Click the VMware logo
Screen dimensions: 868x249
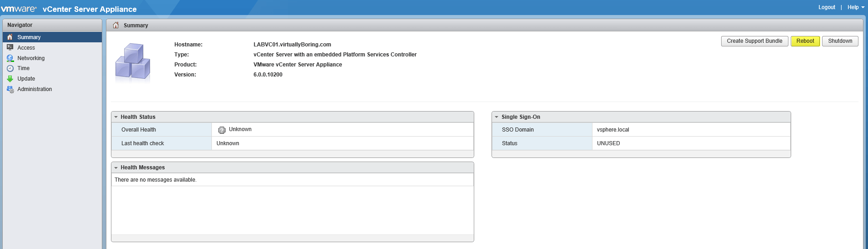pos(19,9)
